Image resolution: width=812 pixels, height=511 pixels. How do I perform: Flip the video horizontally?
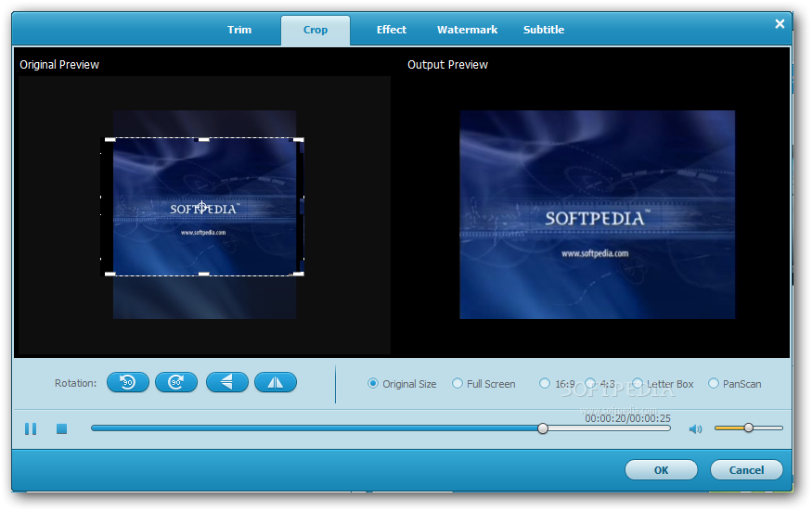276,383
